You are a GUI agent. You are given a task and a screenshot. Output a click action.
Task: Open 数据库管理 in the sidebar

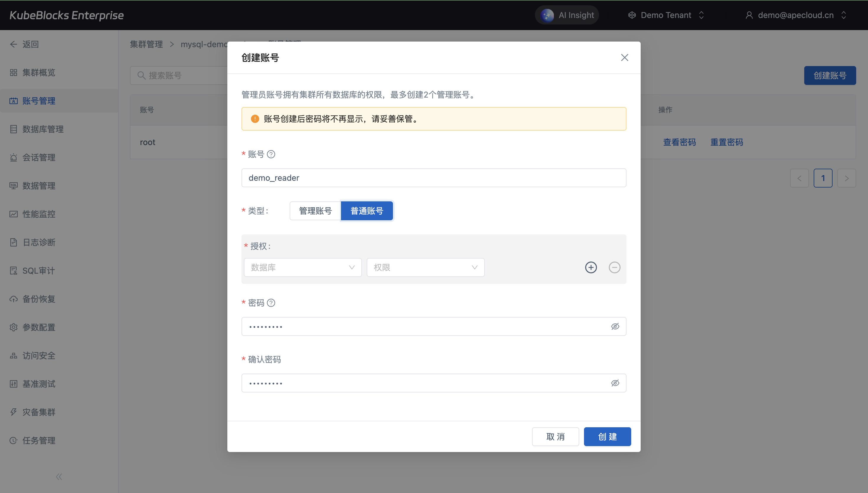43,129
